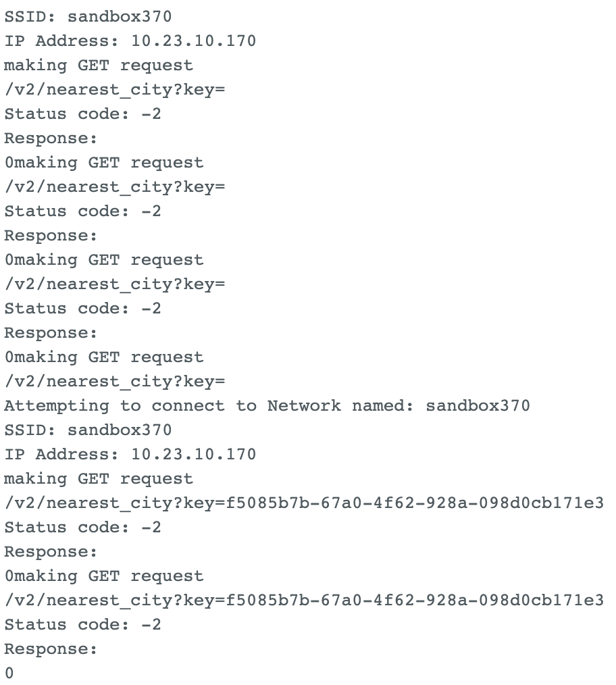Click the second IP Address: 10.23.10.170 line
Image resolution: width=616 pixels, height=685 pixels.
point(130,454)
